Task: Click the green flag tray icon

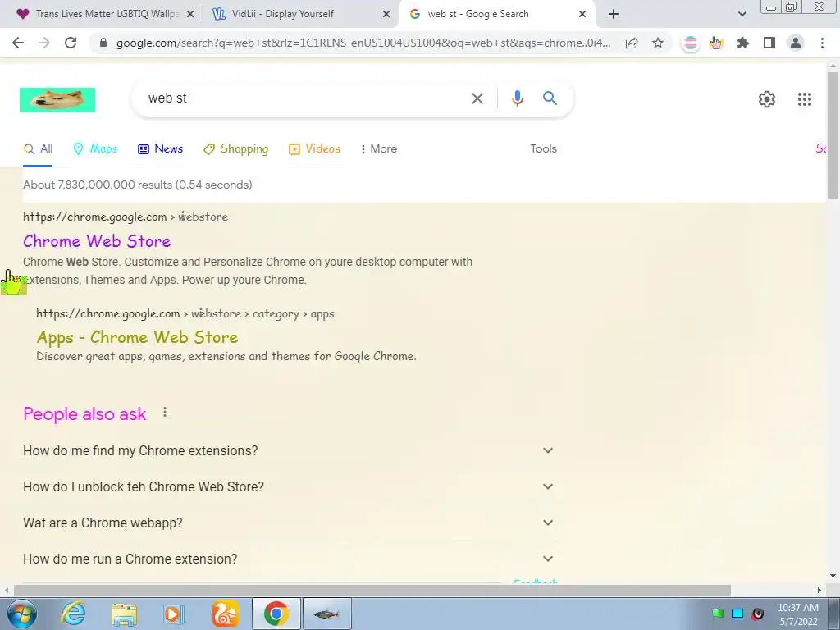Action: tap(718, 614)
